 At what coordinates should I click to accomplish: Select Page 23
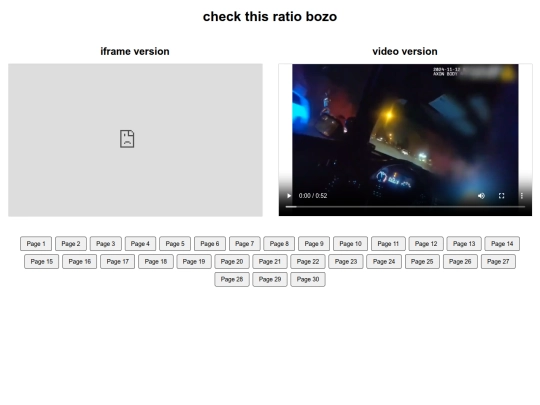coord(346,262)
